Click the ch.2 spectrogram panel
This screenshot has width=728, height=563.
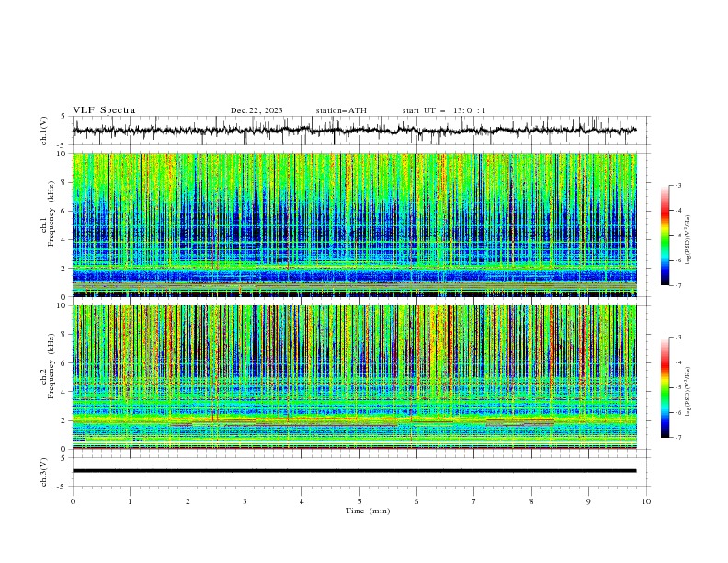[x=354, y=377]
